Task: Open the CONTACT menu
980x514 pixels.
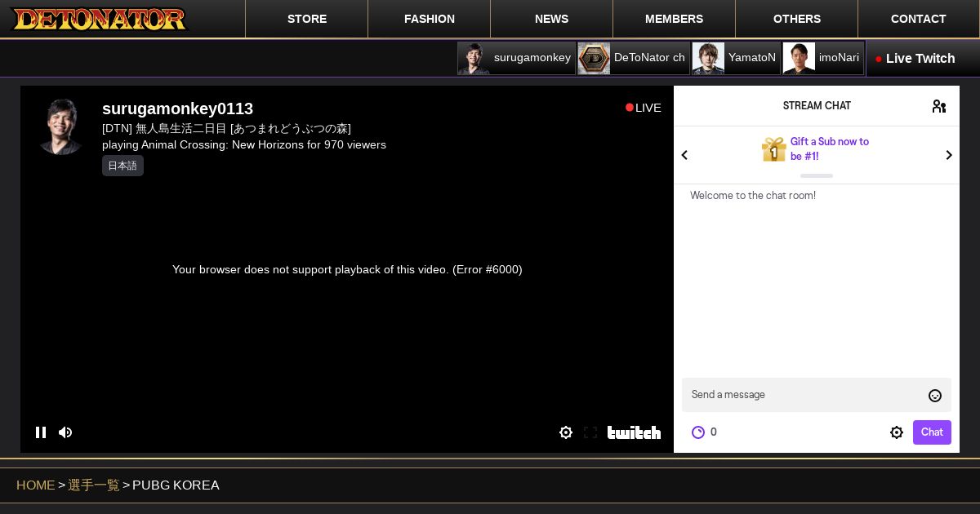Action: click(919, 19)
